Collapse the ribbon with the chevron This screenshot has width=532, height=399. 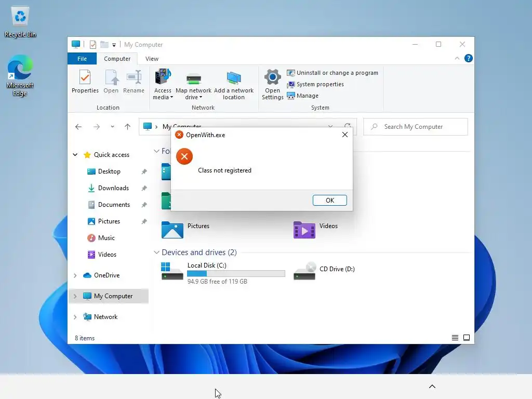pyautogui.click(x=457, y=58)
